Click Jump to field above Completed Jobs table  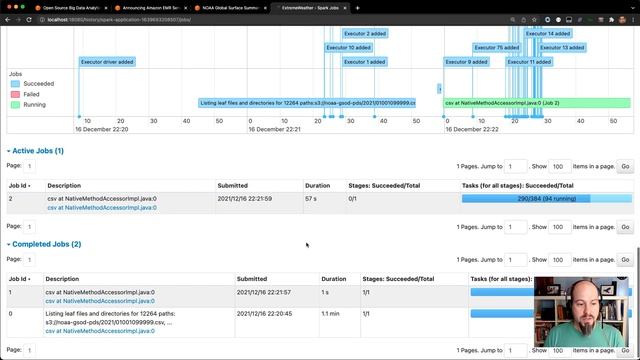pos(515,260)
